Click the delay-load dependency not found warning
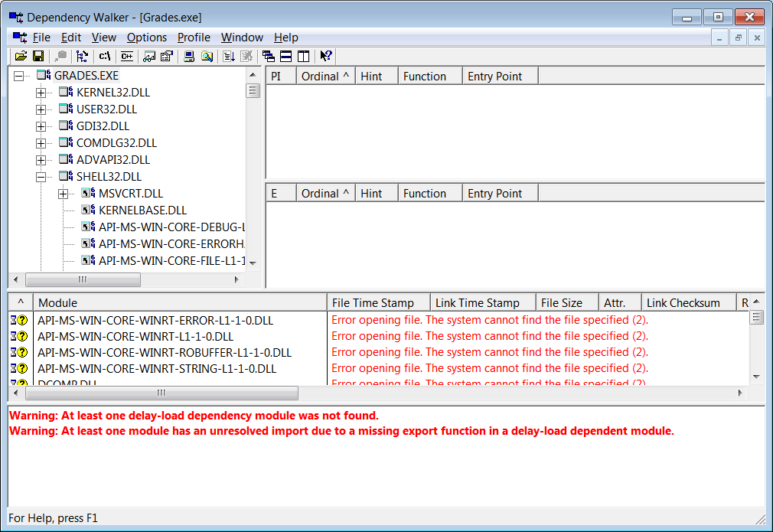 194,416
